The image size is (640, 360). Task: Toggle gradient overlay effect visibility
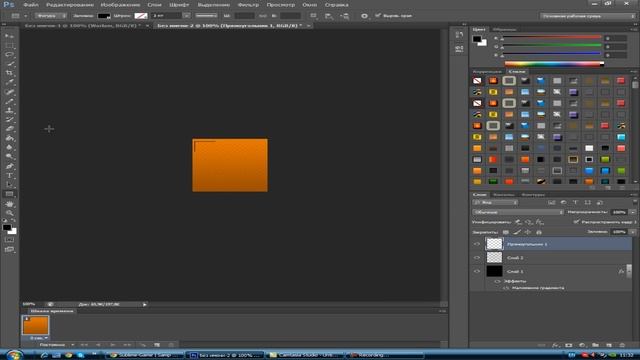[506, 288]
